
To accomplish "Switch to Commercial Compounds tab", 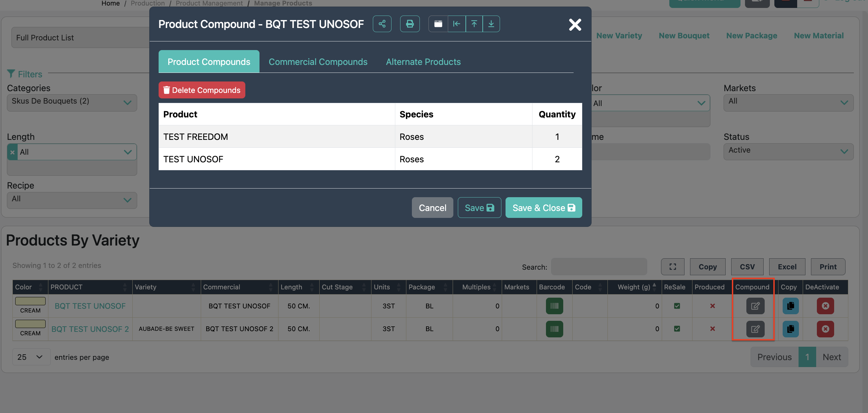I will click(318, 62).
